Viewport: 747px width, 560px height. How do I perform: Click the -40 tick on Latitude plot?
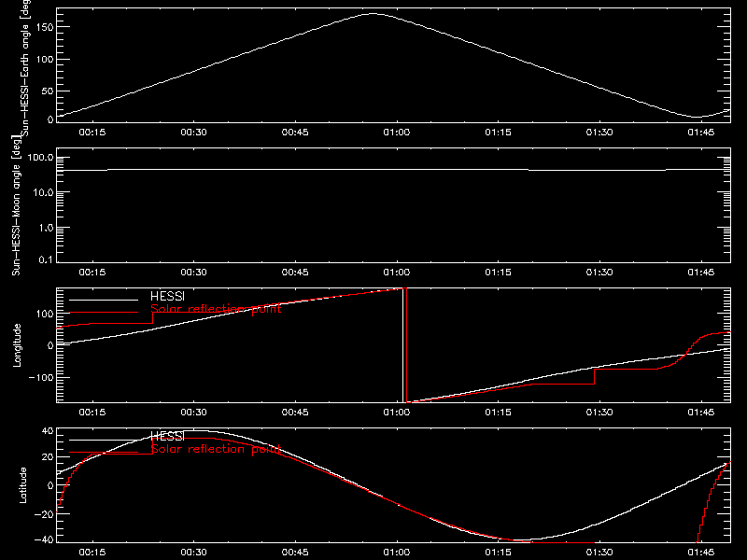44,540
